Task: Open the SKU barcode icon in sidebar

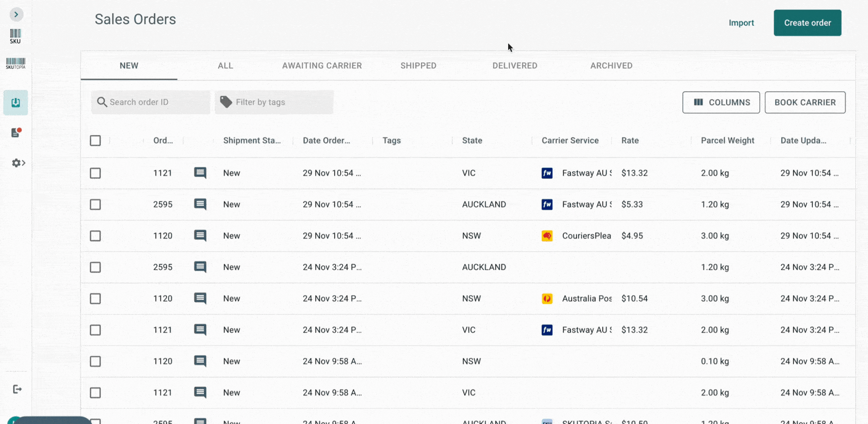Action: point(15,36)
